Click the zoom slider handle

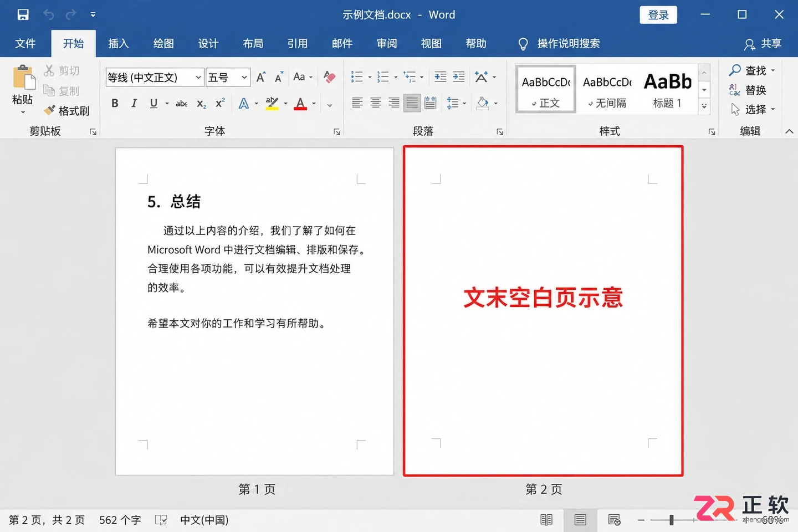[x=671, y=520]
